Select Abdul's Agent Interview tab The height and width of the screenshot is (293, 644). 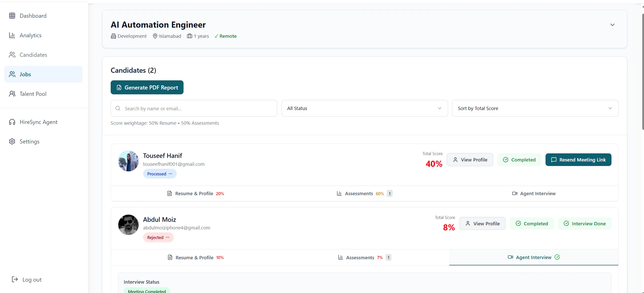point(534,257)
